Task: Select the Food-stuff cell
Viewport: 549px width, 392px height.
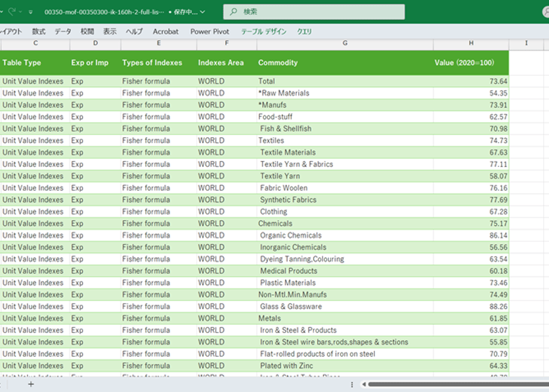Action: point(345,117)
